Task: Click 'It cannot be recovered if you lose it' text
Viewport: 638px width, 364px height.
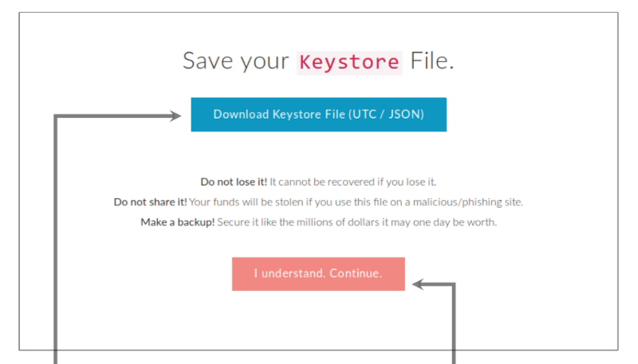Action: [352, 182]
